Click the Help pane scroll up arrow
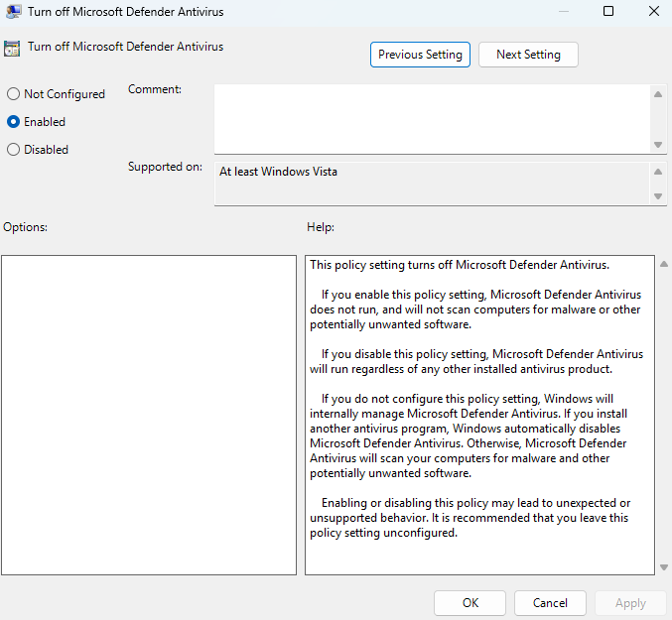Image resolution: width=672 pixels, height=620 pixels. point(664,264)
